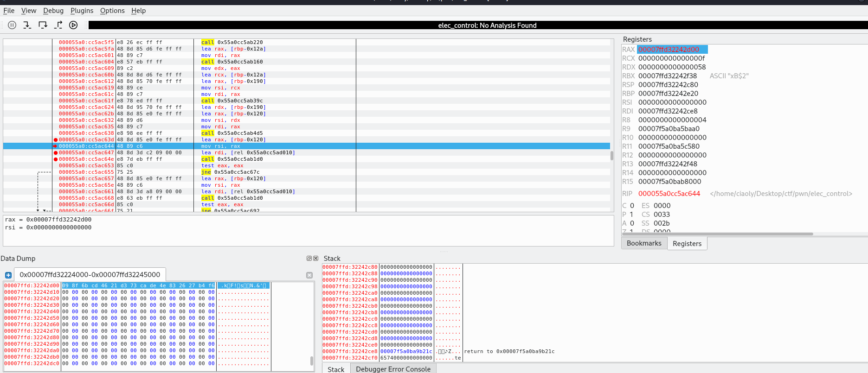This screenshot has width=868, height=373.
Task: Toggle breakpoint dot at address cc5ac647
Action: (x=56, y=152)
